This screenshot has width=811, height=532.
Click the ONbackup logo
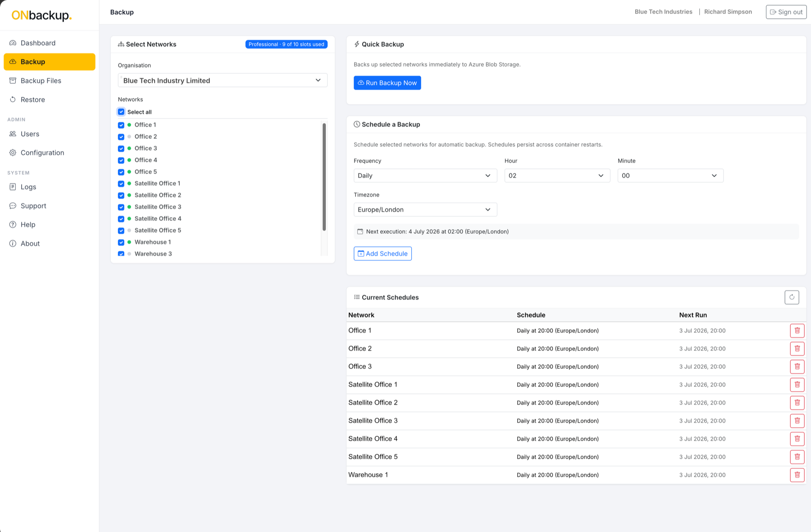tap(41, 15)
